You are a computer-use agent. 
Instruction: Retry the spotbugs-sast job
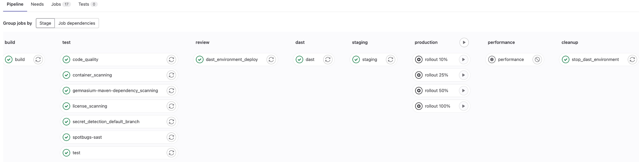tap(171, 137)
